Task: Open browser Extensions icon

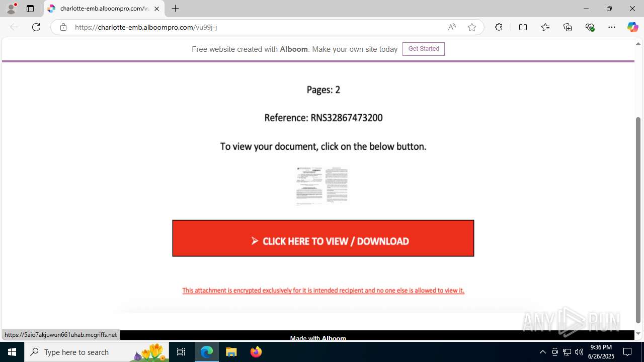Action: click(x=499, y=27)
